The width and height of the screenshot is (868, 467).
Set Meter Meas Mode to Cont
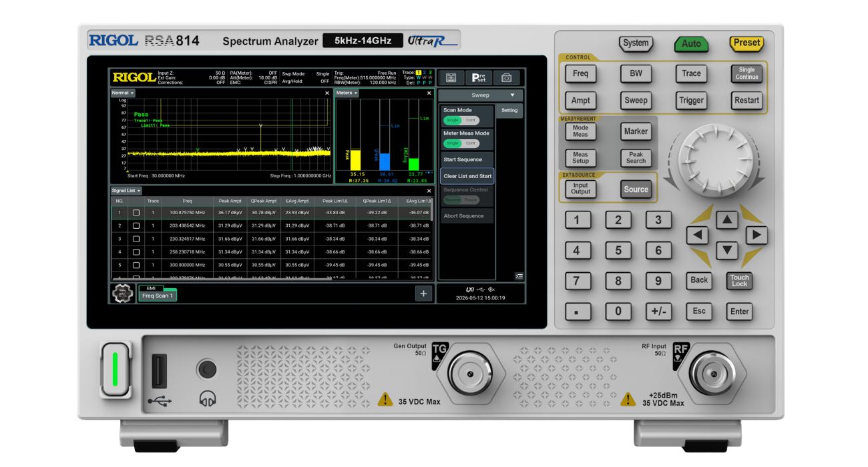pyautogui.click(x=470, y=143)
